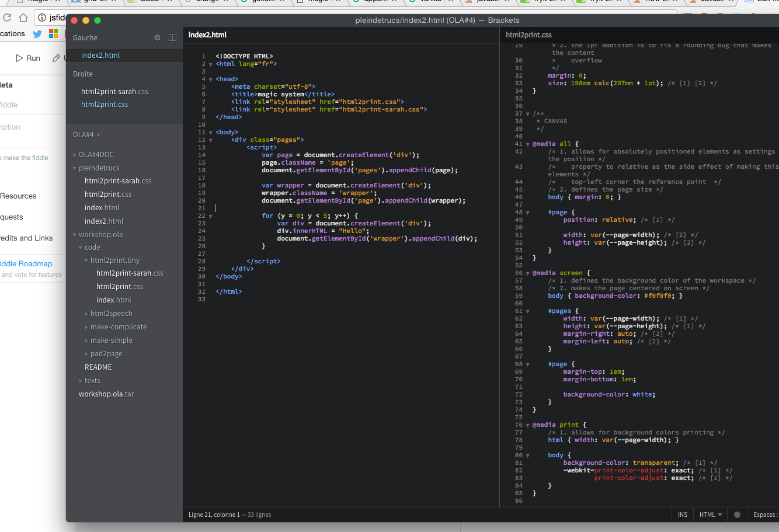The width and height of the screenshot is (779, 532).
Task: Toggle the split view icon in the sidebar
Action: click(172, 37)
